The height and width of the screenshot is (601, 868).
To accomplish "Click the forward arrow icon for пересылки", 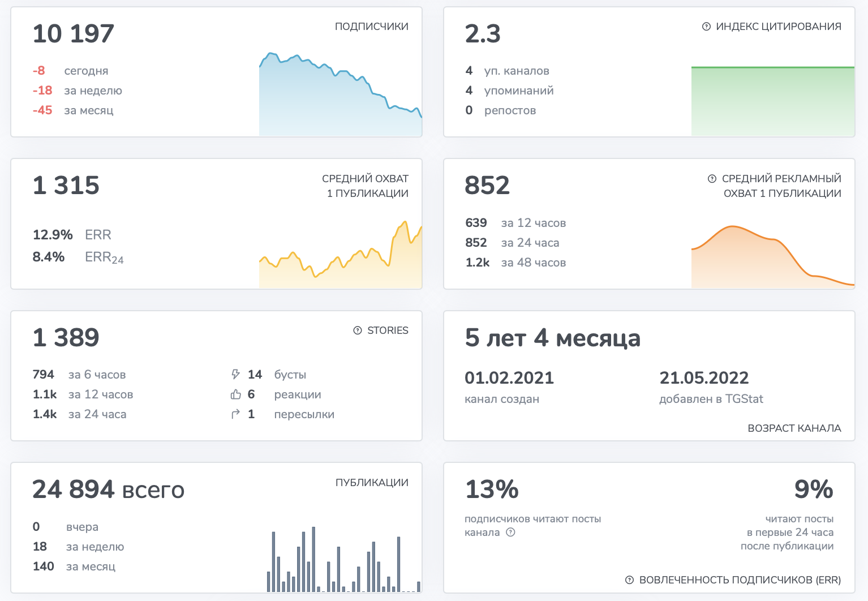I will 235,414.
